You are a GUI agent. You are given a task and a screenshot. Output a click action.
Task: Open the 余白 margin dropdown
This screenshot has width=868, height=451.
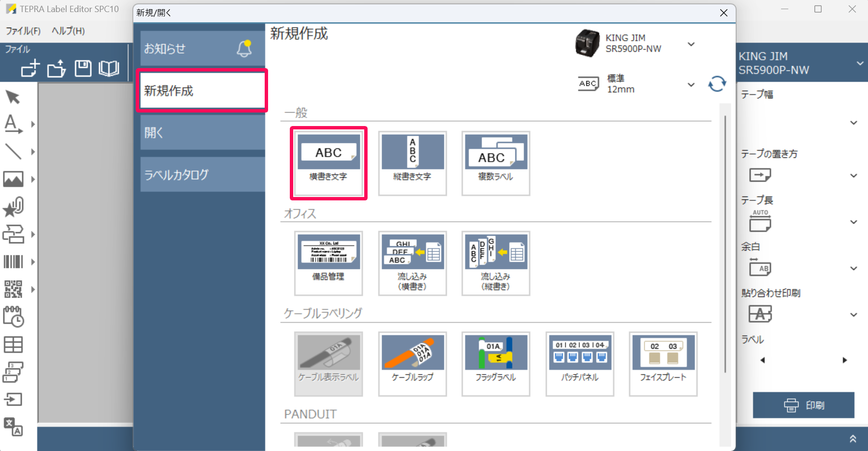pos(854,268)
